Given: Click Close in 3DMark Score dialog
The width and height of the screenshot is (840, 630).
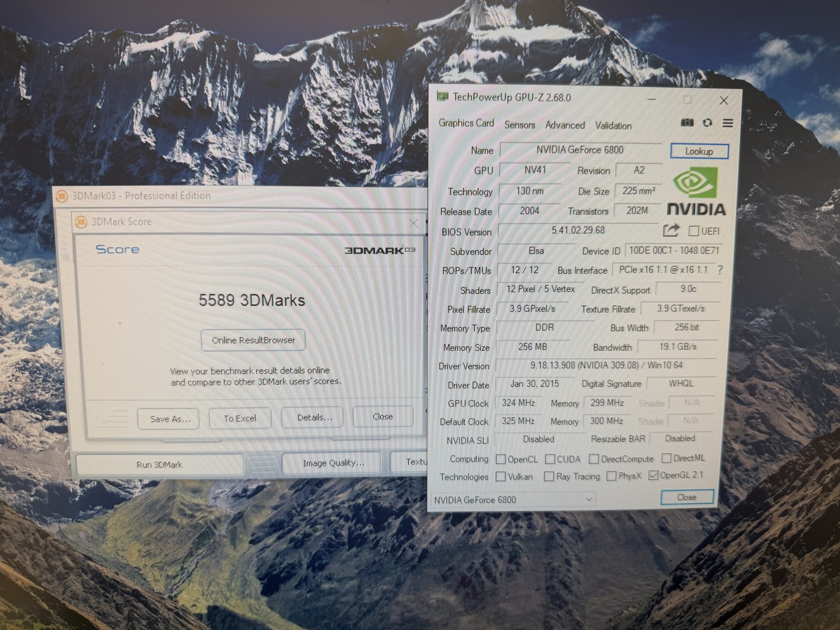Looking at the screenshot, I should [383, 416].
